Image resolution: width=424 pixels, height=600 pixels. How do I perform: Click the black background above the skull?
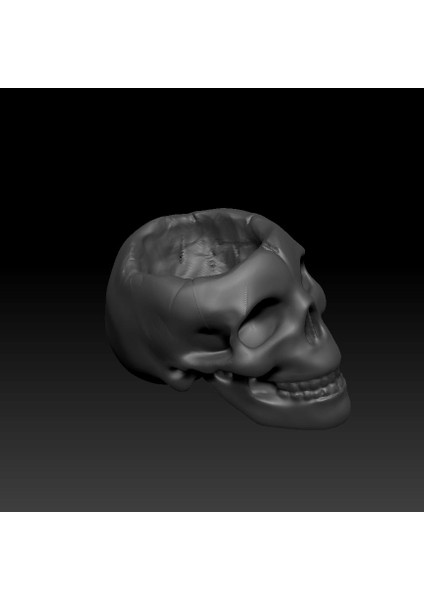point(212,147)
